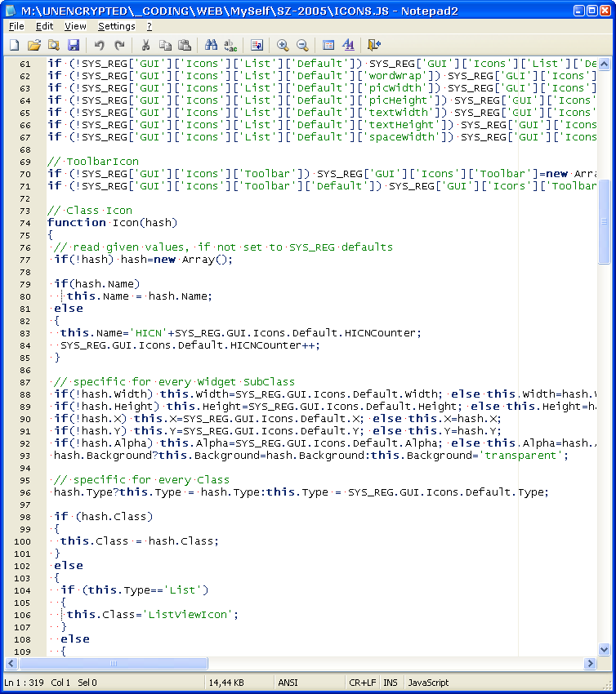Open the Select Scheme icon
The height and width of the screenshot is (694, 616).
pyautogui.click(x=328, y=45)
